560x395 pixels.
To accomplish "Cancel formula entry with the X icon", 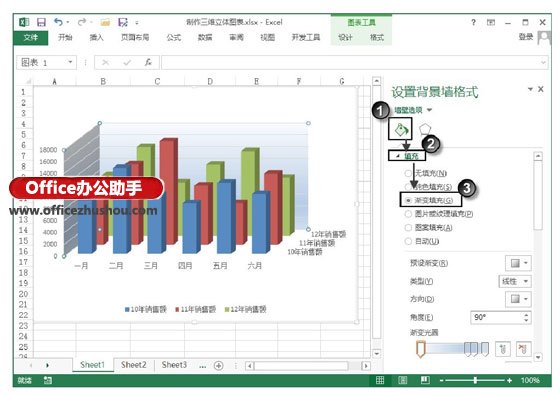I will (105, 62).
